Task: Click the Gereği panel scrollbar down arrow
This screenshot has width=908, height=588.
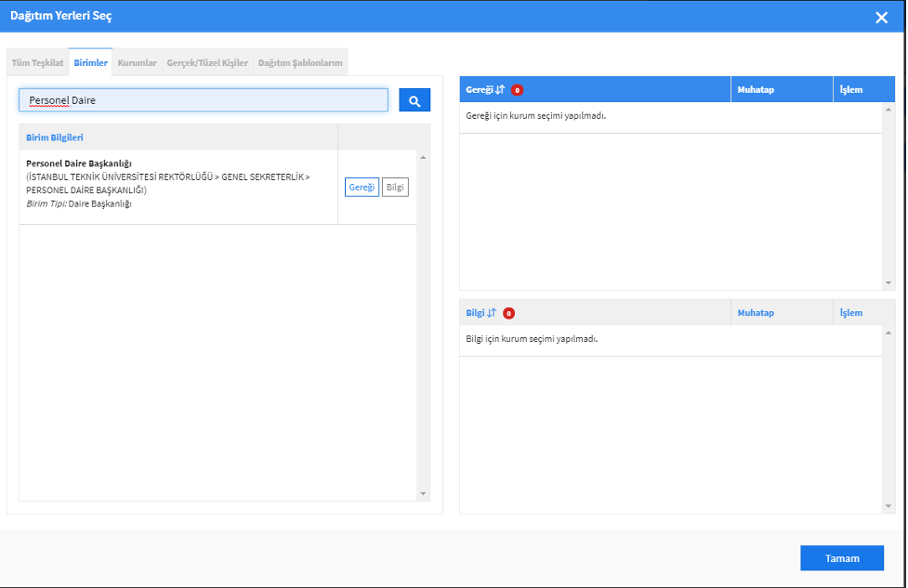Action: [x=888, y=283]
